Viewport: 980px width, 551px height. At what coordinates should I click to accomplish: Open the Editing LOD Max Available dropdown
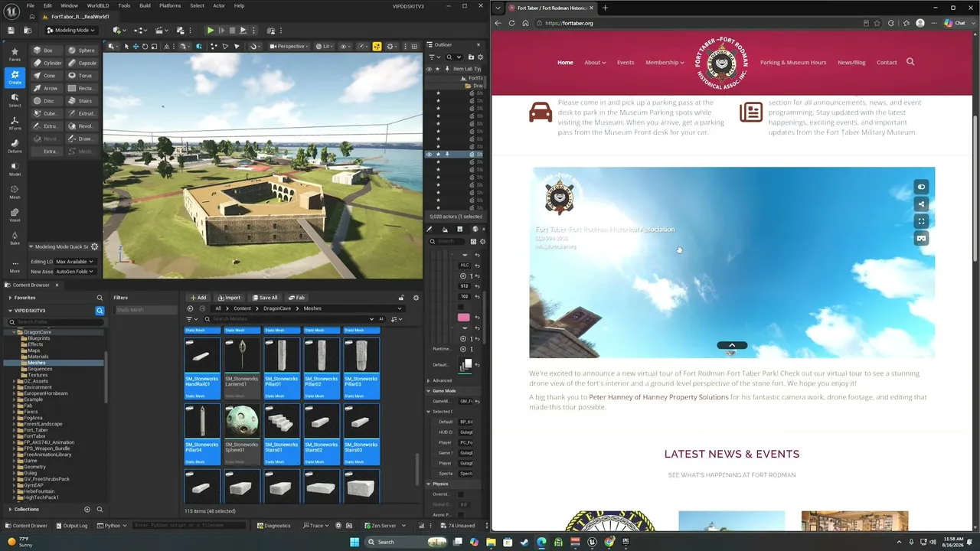pos(74,262)
